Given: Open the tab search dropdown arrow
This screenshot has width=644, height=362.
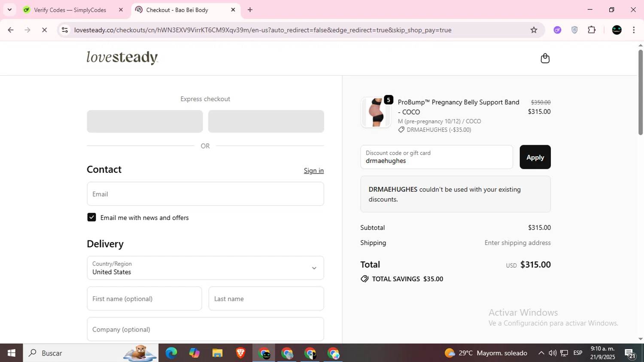Looking at the screenshot, I should click(9, 9).
